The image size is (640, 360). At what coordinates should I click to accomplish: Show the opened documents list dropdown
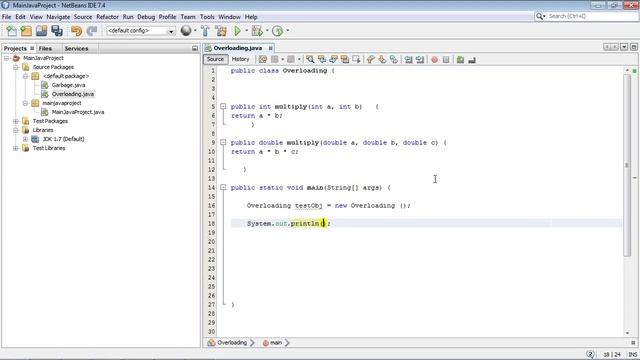tap(624, 47)
